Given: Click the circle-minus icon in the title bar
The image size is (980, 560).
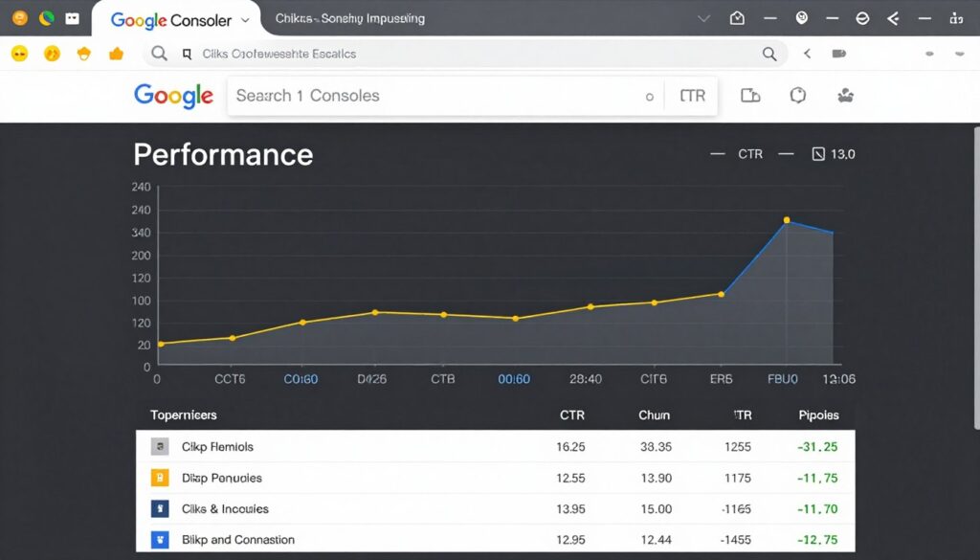Looking at the screenshot, I should point(862,19).
